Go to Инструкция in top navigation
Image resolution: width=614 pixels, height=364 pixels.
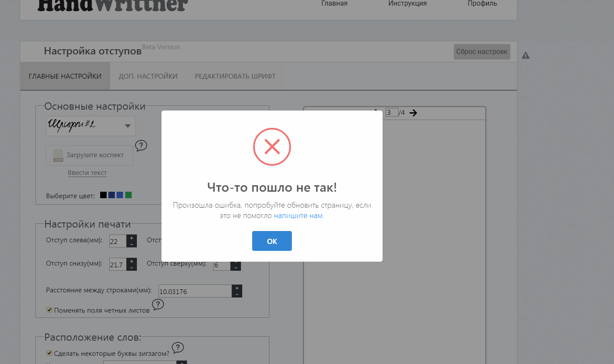click(x=407, y=3)
